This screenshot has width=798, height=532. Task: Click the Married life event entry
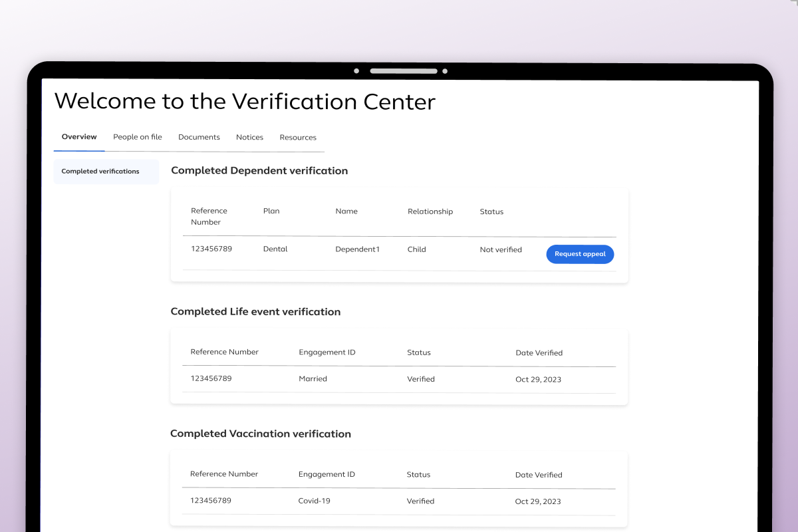click(313, 378)
